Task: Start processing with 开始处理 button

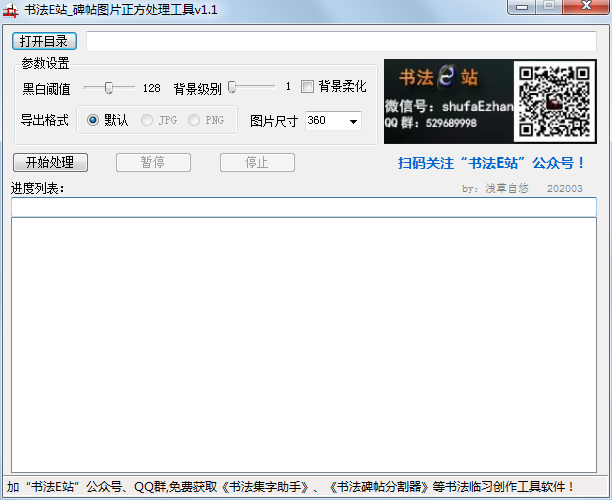Action: [x=50, y=162]
